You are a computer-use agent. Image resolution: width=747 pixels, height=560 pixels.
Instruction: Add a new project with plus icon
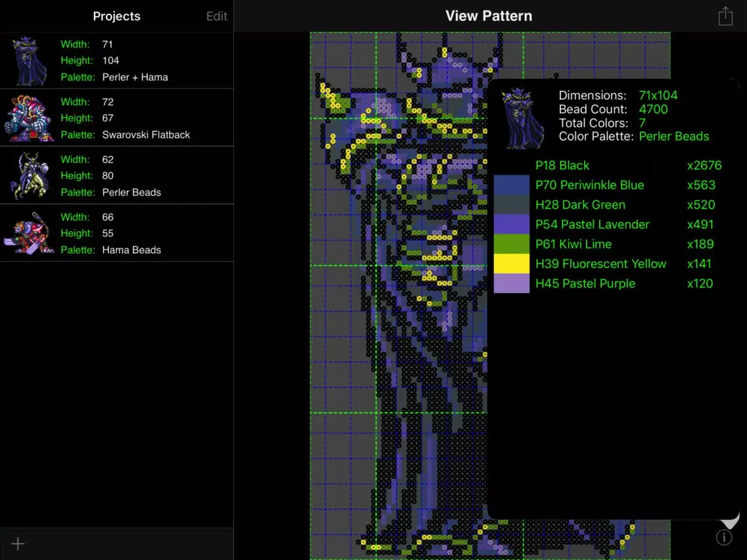click(18, 544)
